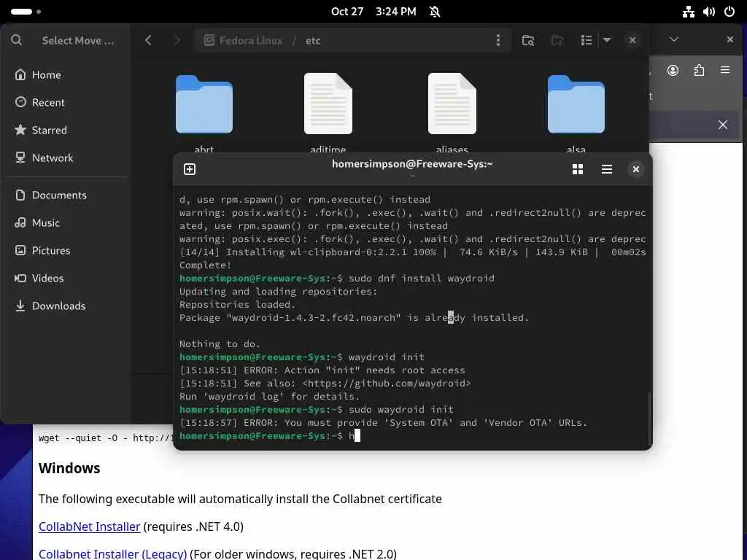The image size is (747, 560).
Task: Open the Activities workspace indicator
Action: click(x=26, y=12)
